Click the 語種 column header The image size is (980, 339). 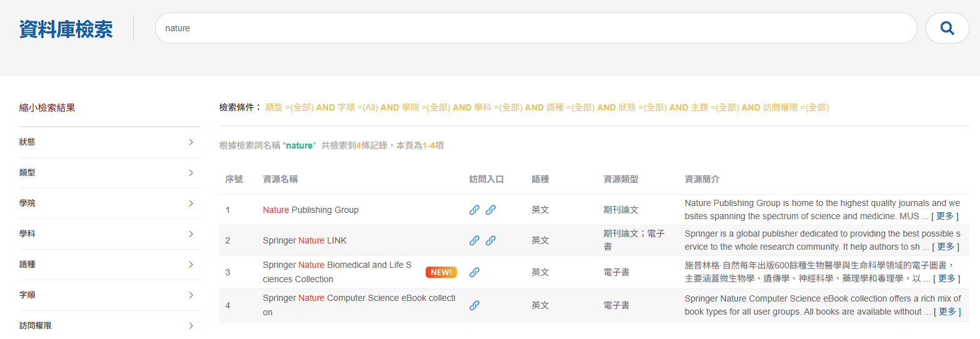coord(540,179)
